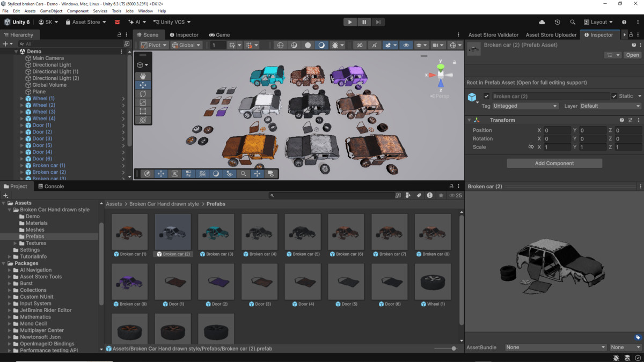Select the Scale tool in Scene toolbar
This screenshot has height=362, width=644.
coord(143,102)
